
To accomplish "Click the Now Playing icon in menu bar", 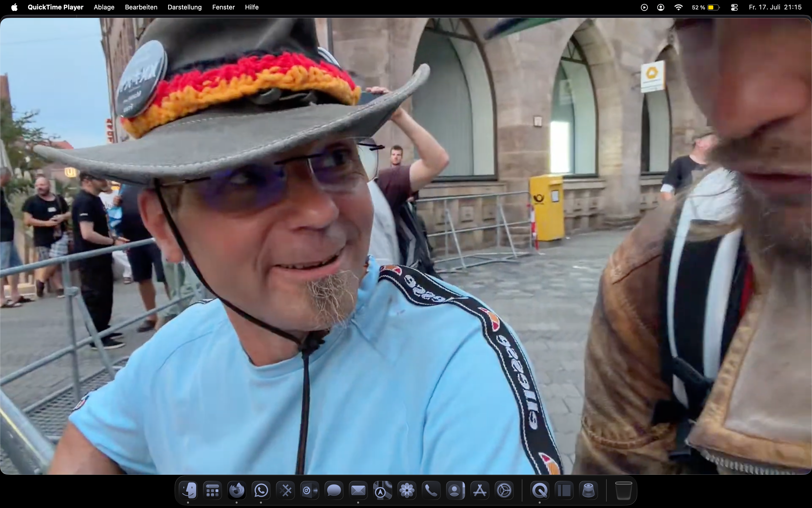I will tap(644, 7).
